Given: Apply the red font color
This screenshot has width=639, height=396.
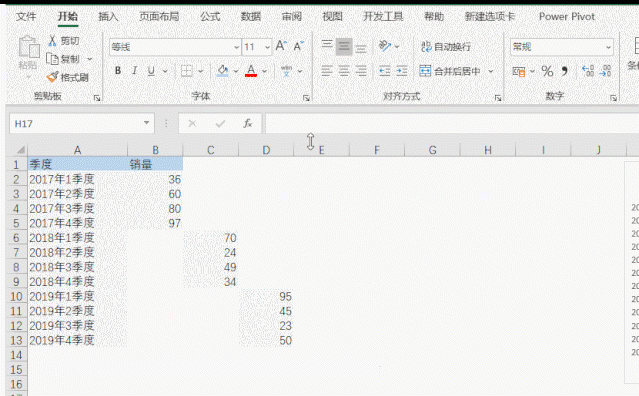Looking at the screenshot, I should pyautogui.click(x=251, y=71).
